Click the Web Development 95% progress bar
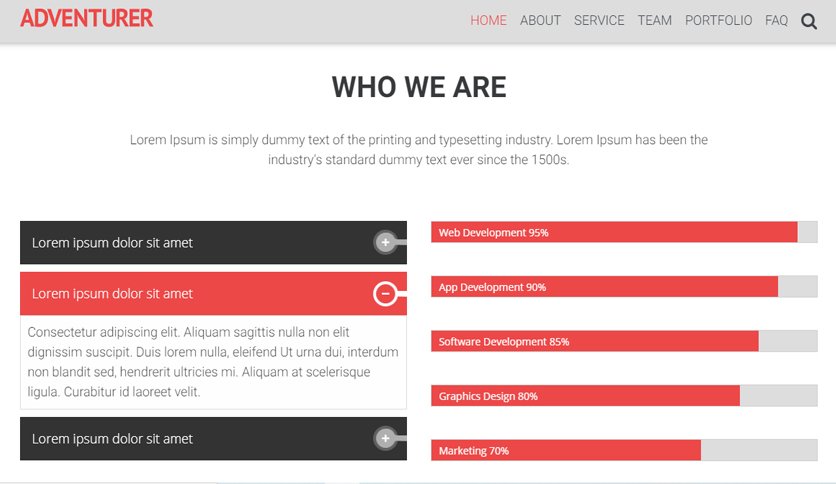Viewport: 836px width, 484px height. coord(624,232)
